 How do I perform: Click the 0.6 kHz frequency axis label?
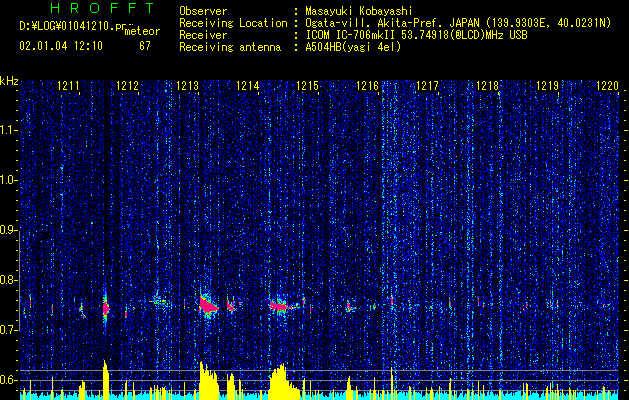(9, 380)
